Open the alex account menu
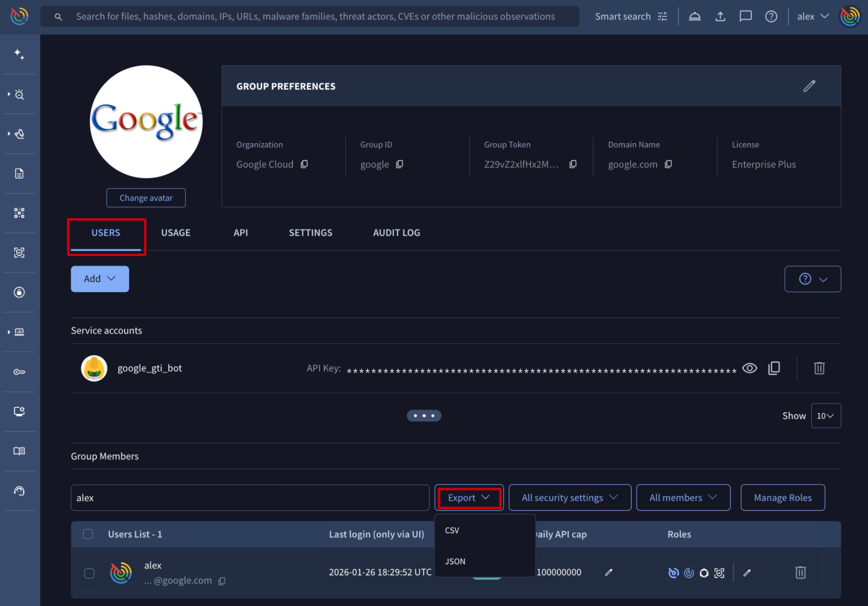 click(813, 17)
